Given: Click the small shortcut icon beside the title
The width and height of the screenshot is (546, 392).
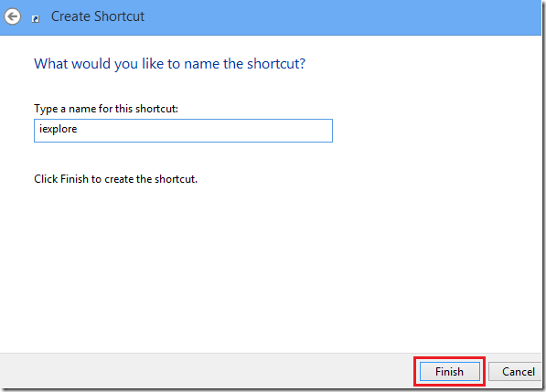Looking at the screenshot, I should pos(36,19).
